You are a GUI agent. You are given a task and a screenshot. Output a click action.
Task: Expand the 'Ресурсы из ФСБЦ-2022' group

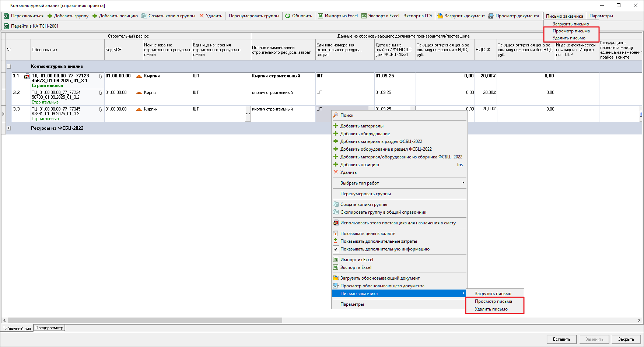pyautogui.click(x=9, y=128)
